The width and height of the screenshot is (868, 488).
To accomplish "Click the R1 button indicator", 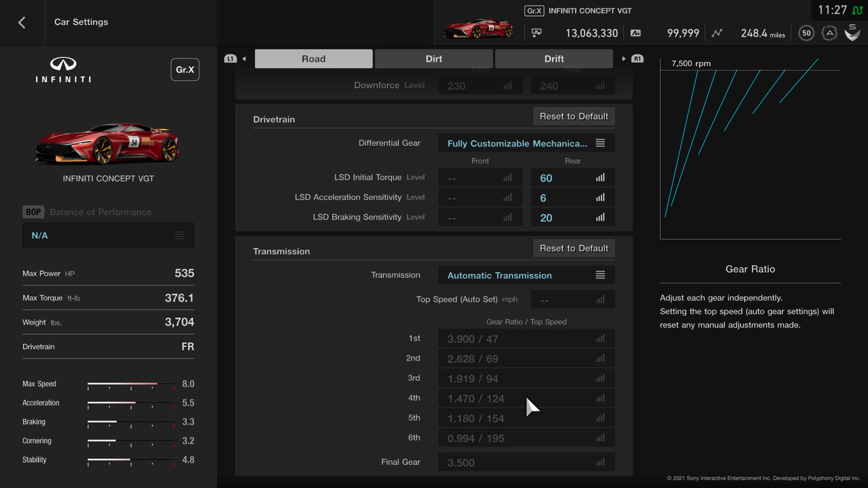I will click(637, 59).
